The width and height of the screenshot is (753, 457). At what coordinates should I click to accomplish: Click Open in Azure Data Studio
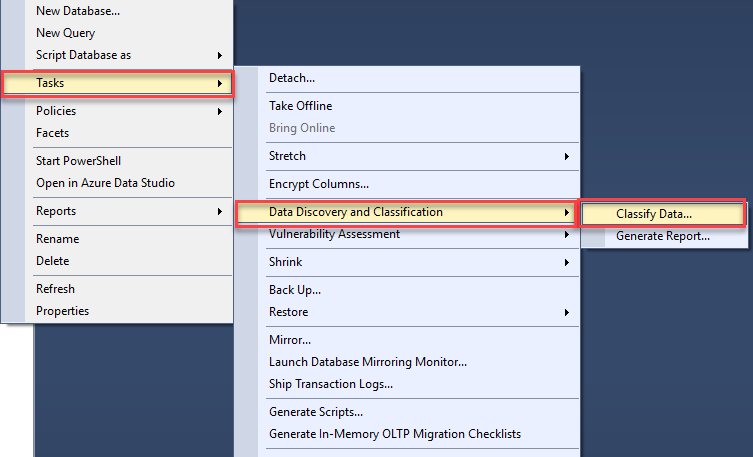(105, 183)
